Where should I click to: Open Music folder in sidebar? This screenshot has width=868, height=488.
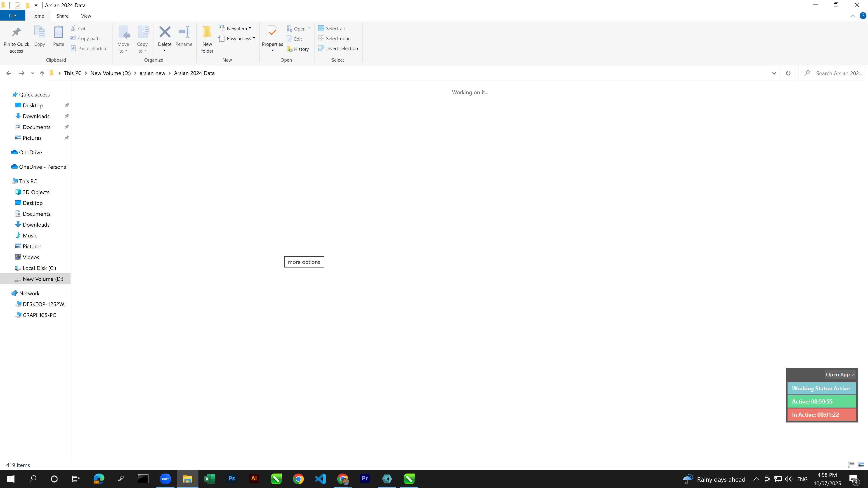pyautogui.click(x=30, y=235)
